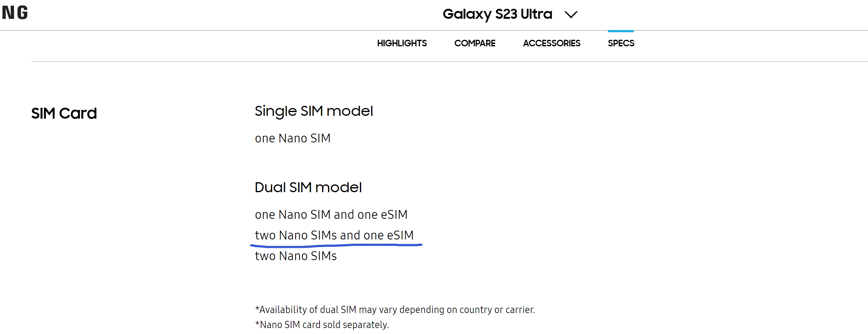This screenshot has height=334, width=868.
Task: Select the one Nano SIM text under Single SIM
Action: (x=292, y=138)
